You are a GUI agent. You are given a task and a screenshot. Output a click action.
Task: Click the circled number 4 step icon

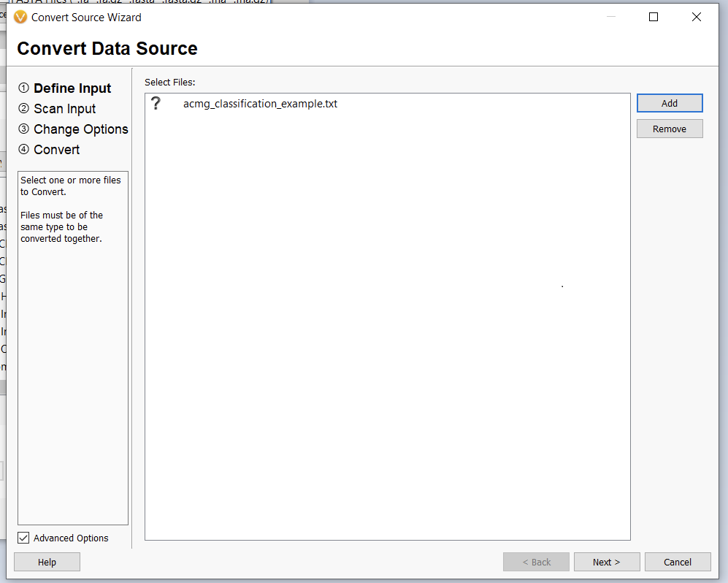pyautogui.click(x=24, y=150)
